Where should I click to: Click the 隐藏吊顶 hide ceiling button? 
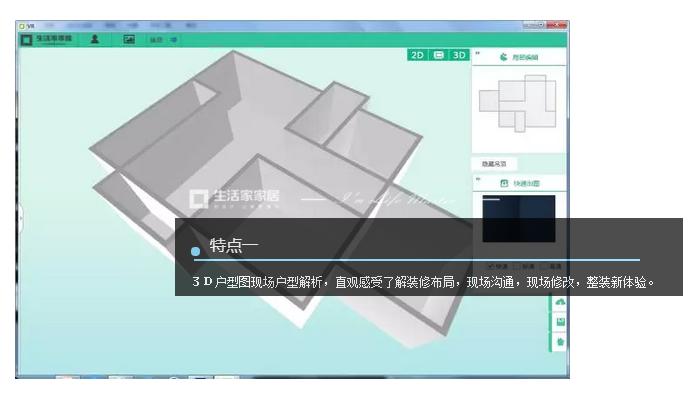click(x=494, y=164)
